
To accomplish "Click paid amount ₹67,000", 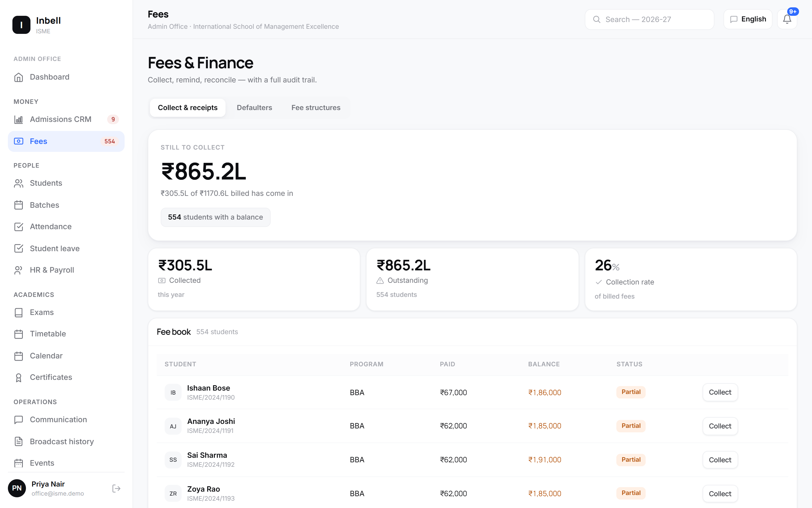I will (x=453, y=392).
